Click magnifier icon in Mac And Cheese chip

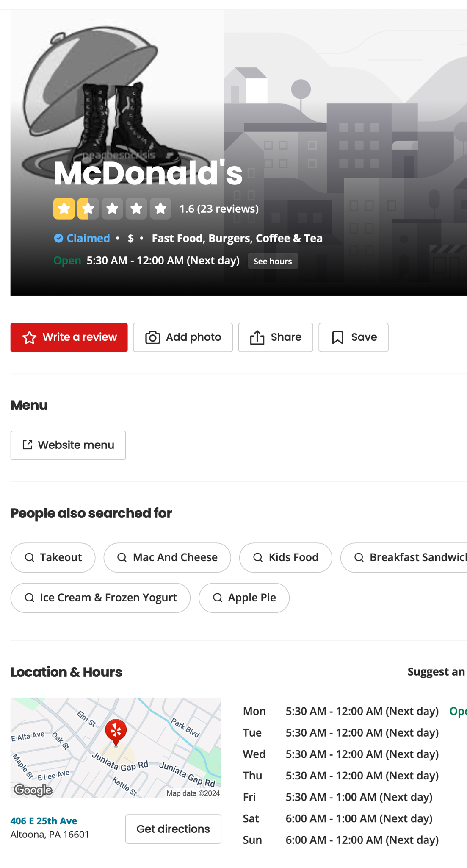click(x=122, y=558)
